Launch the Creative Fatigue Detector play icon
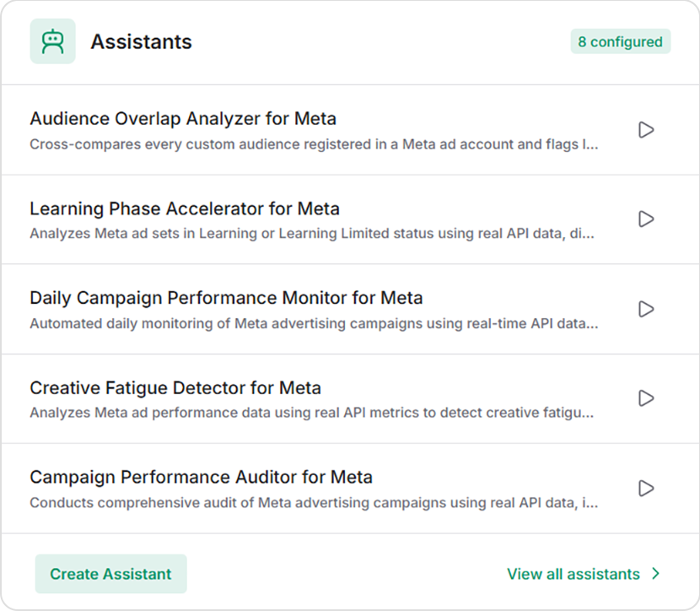This screenshot has width=700, height=611. (x=646, y=398)
